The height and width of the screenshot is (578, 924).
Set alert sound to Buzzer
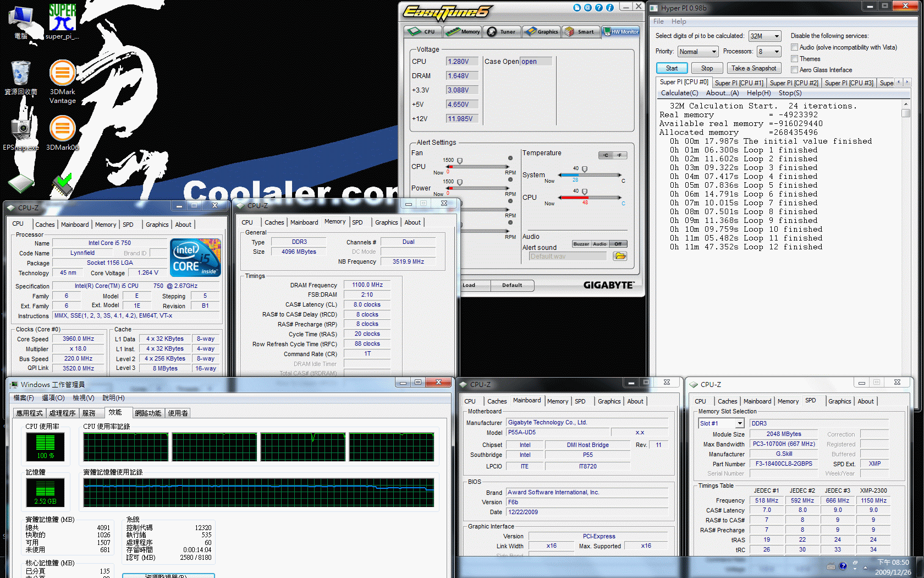(x=581, y=244)
